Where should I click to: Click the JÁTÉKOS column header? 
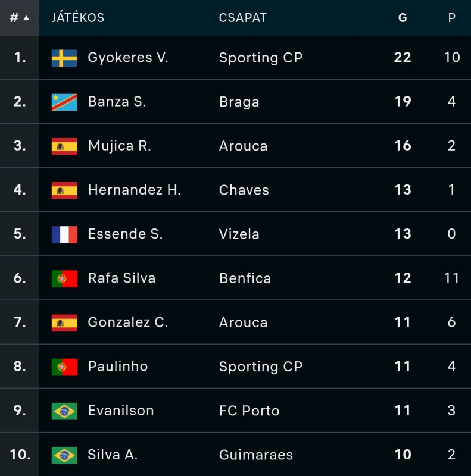(78, 17)
